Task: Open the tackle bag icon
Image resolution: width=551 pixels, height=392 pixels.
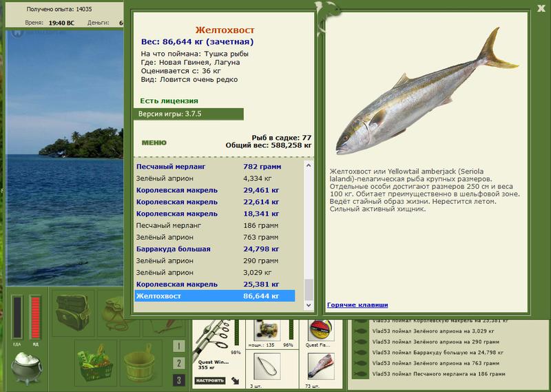Action: (x=73, y=313)
